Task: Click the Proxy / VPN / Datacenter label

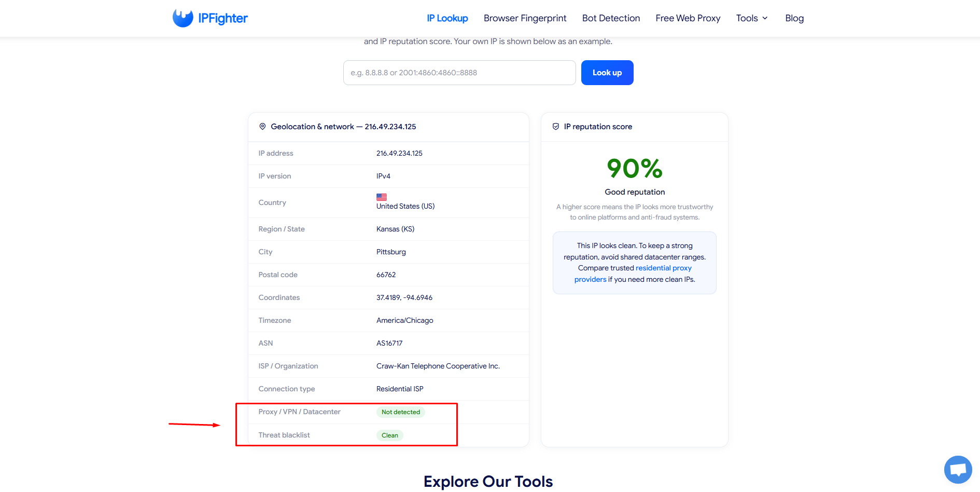Action: click(300, 412)
